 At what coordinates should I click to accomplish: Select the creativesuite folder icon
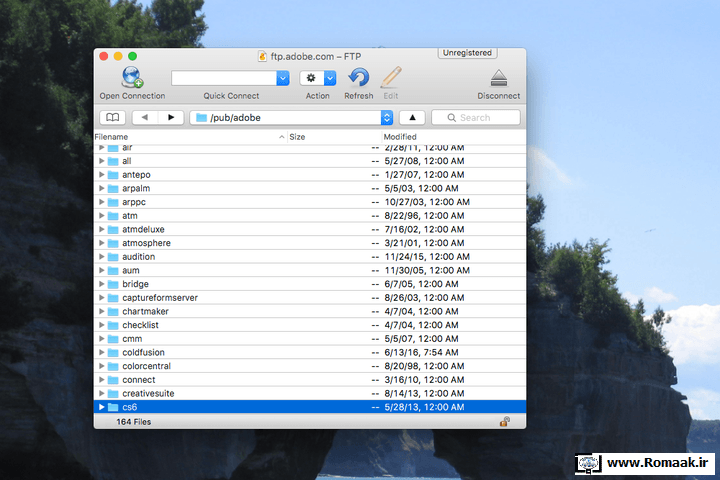(113, 394)
